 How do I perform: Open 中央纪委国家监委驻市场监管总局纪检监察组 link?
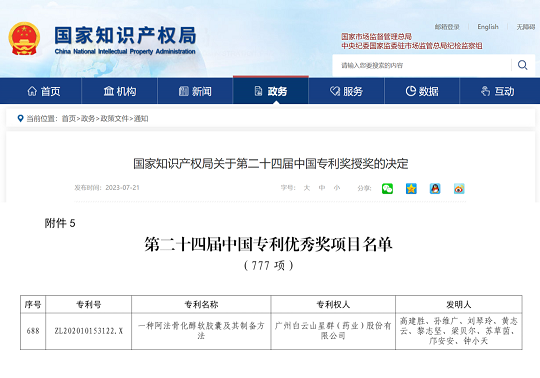point(412,45)
